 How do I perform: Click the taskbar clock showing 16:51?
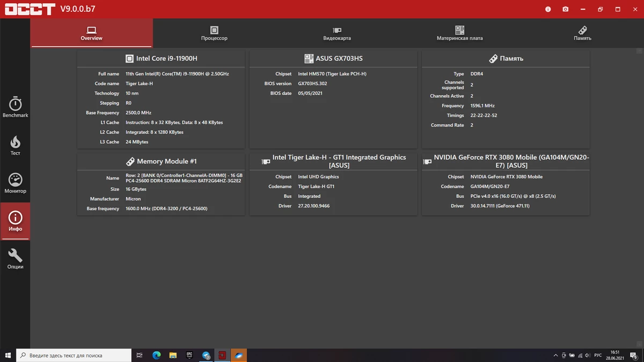point(615,355)
